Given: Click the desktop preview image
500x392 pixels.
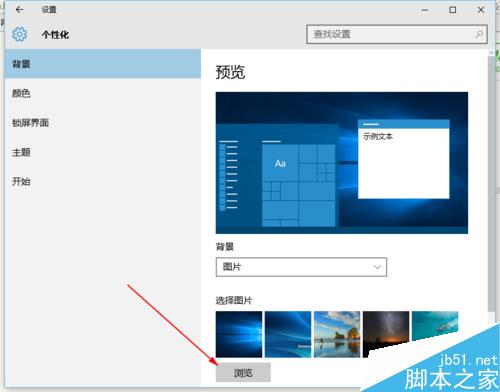Looking at the screenshot, I should [342, 163].
